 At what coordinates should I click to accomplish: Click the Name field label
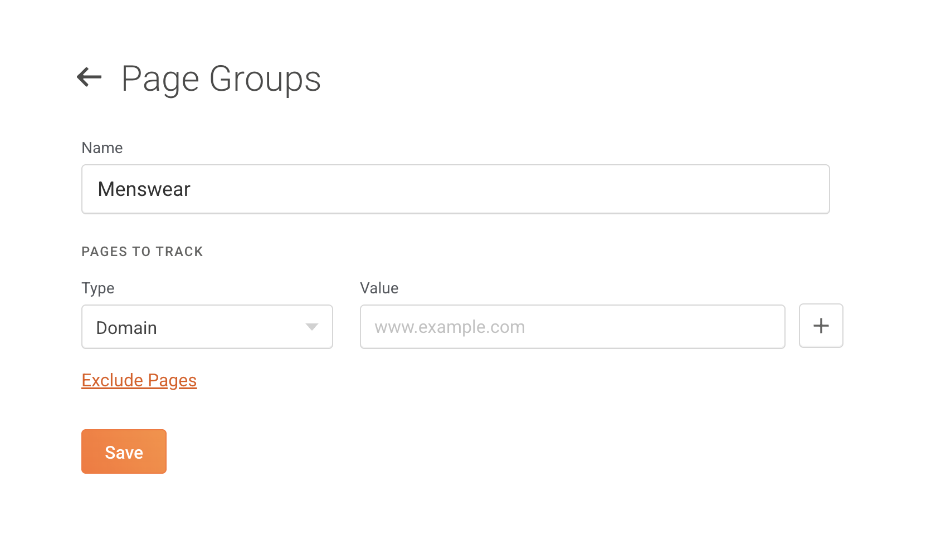click(x=102, y=148)
